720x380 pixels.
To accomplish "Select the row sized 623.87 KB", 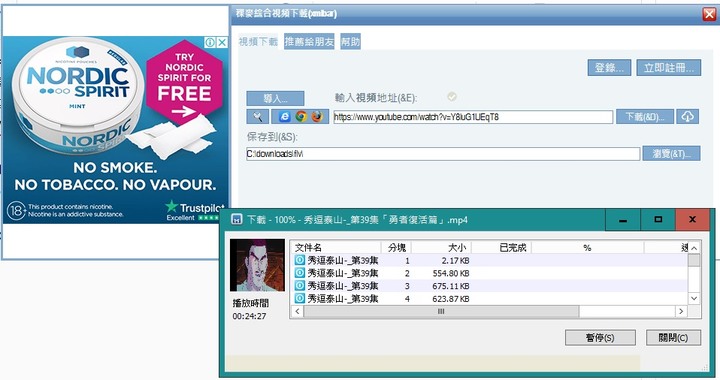I will [x=489, y=299].
